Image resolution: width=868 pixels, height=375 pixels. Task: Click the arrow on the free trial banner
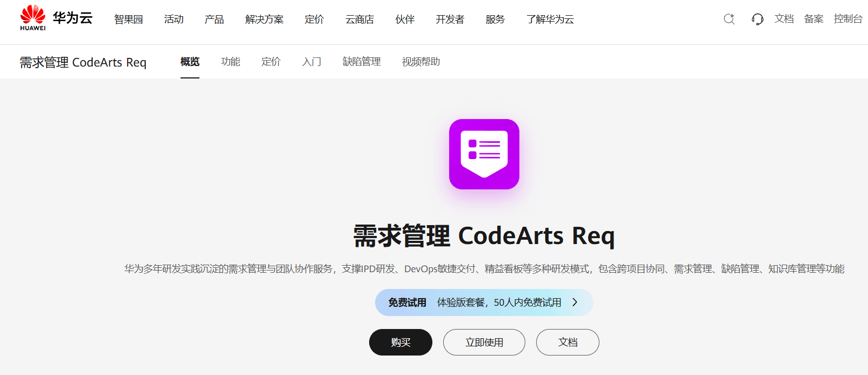click(x=575, y=302)
